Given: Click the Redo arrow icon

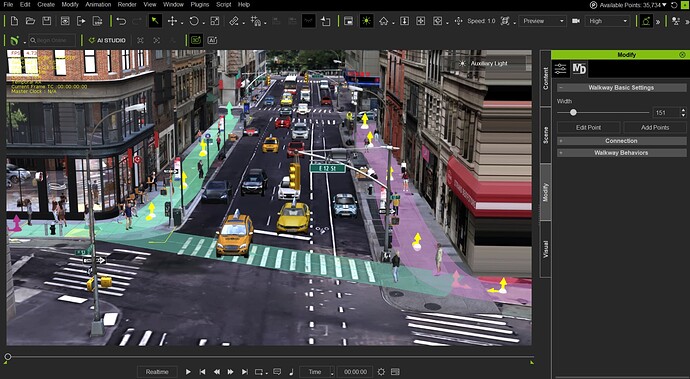Looking at the screenshot, I should [137, 21].
